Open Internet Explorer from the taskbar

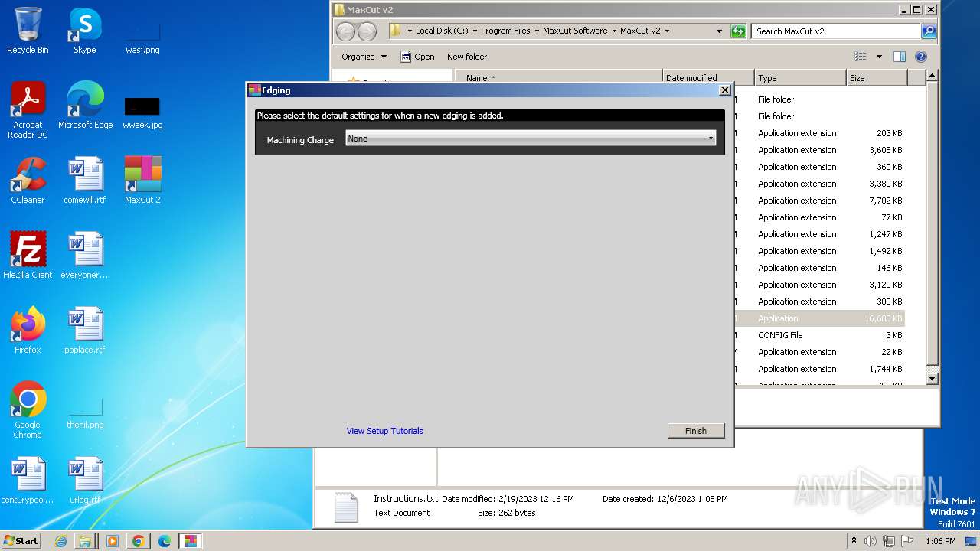(61, 541)
